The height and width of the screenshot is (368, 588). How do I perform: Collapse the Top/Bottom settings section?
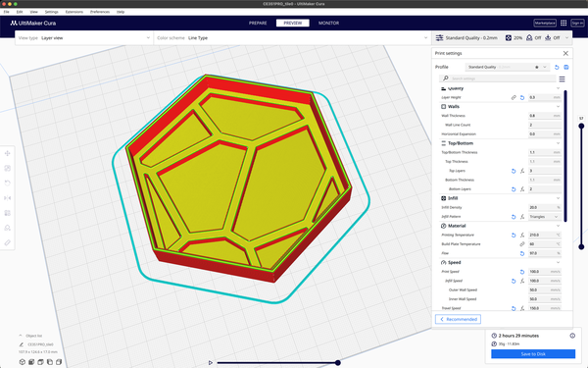tap(558, 143)
